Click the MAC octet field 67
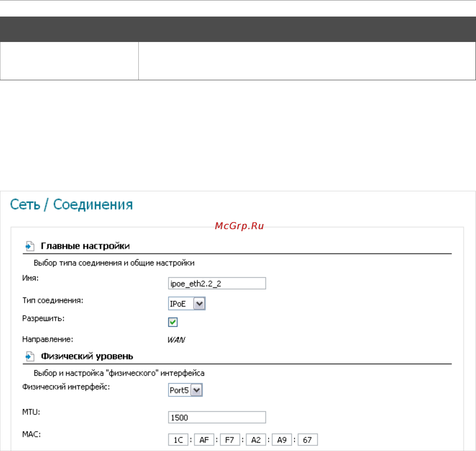This screenshot has width=476, height=451. (x=308, y=440)
